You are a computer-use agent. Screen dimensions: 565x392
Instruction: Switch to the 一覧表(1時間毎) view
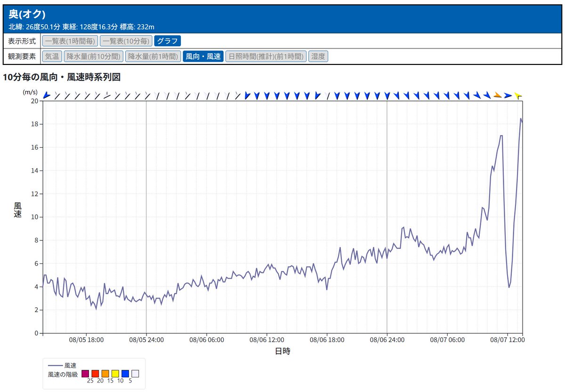point(70,41)
